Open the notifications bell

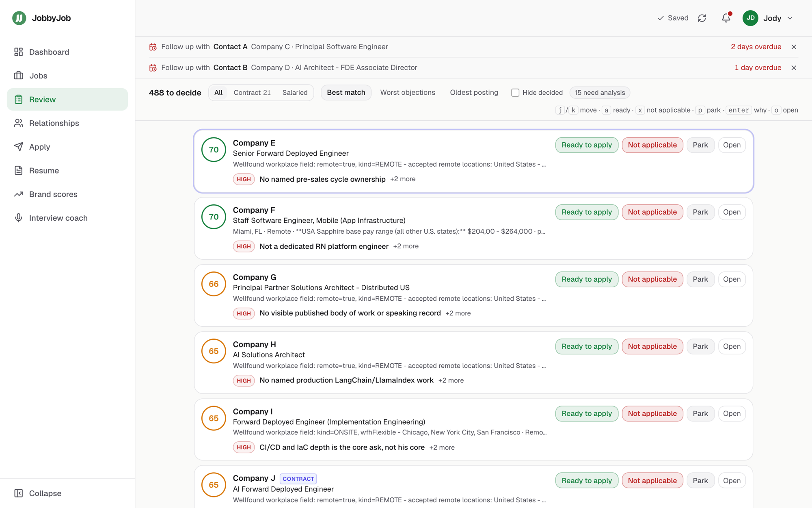tap(726, 18)
